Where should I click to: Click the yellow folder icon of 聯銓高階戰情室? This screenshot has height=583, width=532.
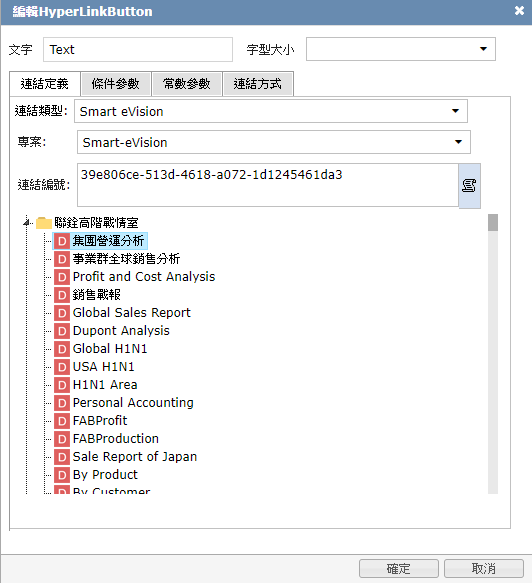point(43,223)
